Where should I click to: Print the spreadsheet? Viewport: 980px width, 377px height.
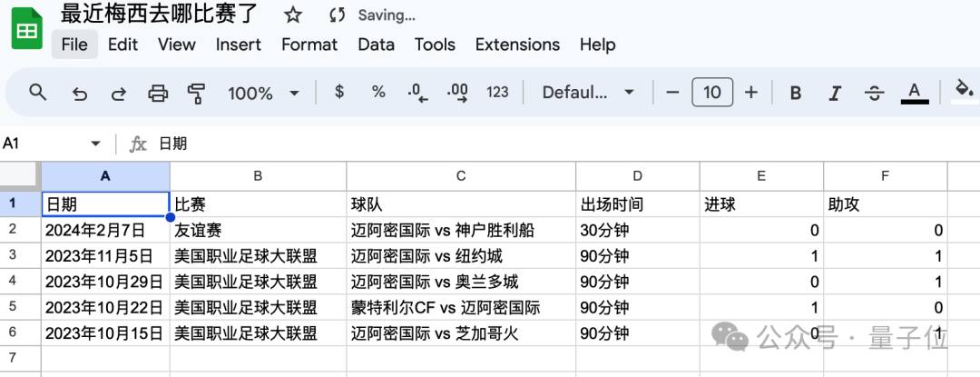(x=158, y=94)
